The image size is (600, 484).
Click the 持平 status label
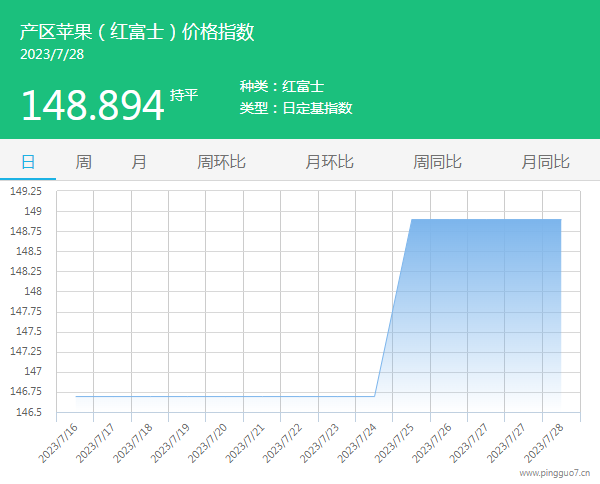pos(184,95)
